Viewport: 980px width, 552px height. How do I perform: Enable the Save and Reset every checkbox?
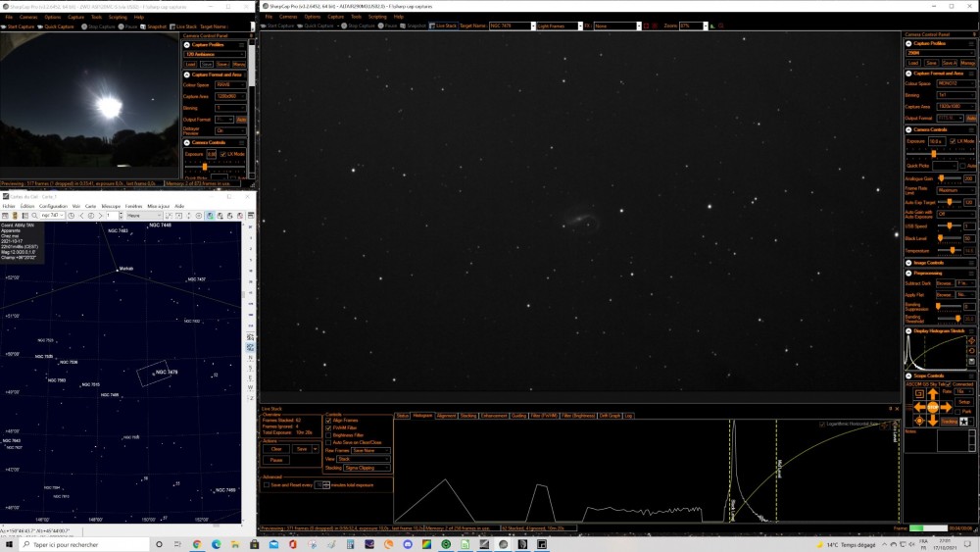click(267, 485)
